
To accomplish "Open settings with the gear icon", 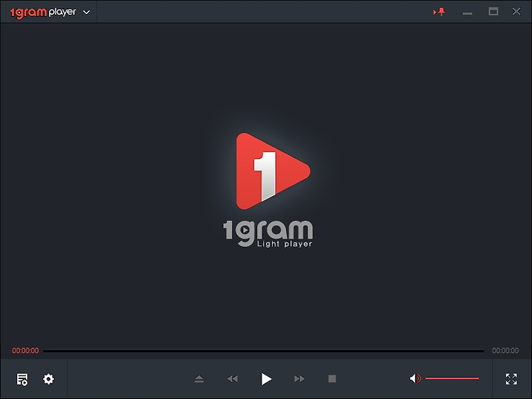I will tap(49, 379).
